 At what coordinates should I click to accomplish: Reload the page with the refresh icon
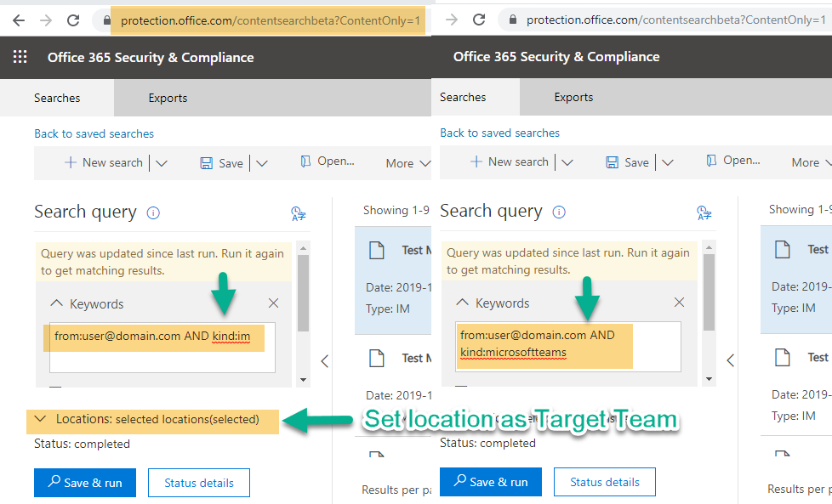tap(73, 20)
